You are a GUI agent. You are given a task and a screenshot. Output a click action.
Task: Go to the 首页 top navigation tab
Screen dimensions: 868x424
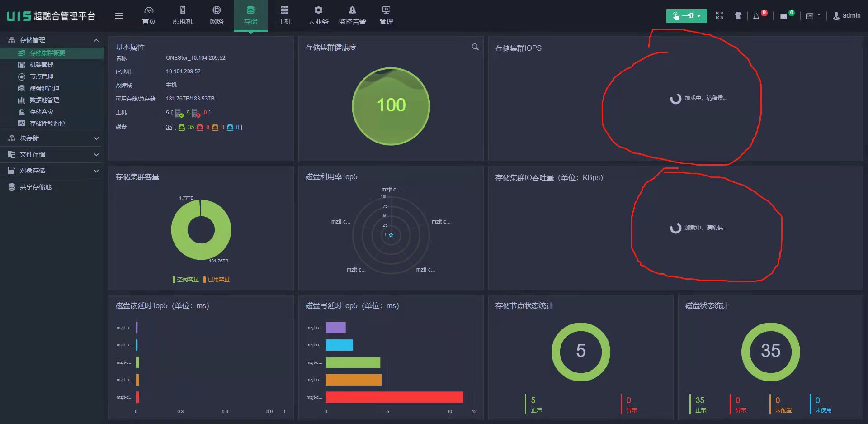149,16
